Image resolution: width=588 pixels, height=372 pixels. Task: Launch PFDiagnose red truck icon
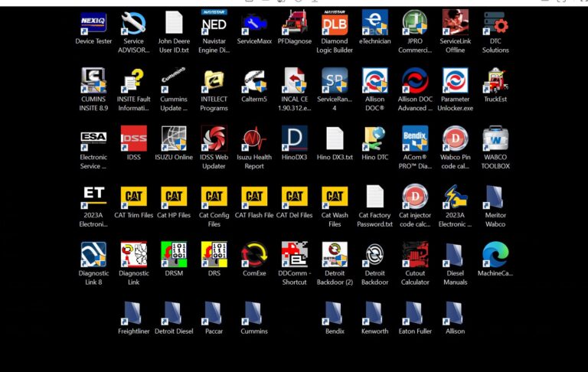pyautogui.click(x=294, y=23)
